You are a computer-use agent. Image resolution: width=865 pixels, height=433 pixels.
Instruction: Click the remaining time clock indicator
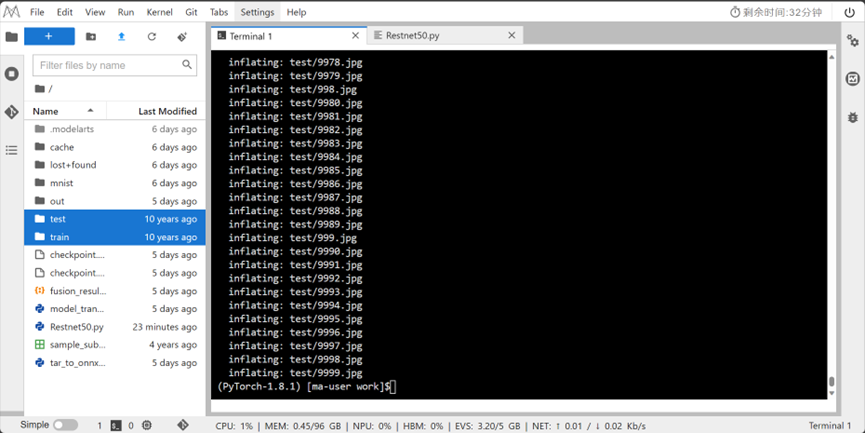776,12
